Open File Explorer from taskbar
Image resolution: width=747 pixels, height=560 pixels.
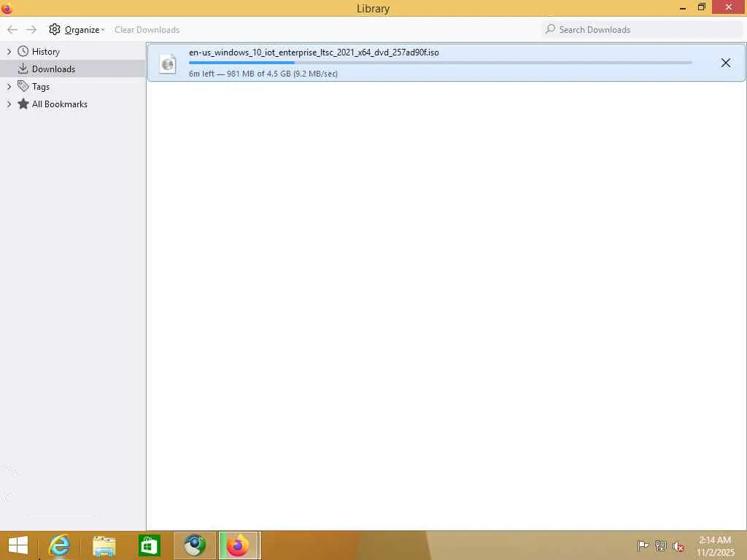(x=104, y=545)
